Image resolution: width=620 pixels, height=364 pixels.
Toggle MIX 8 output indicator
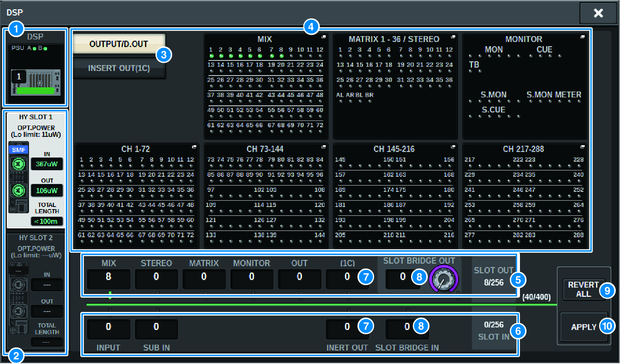(281, 56)
